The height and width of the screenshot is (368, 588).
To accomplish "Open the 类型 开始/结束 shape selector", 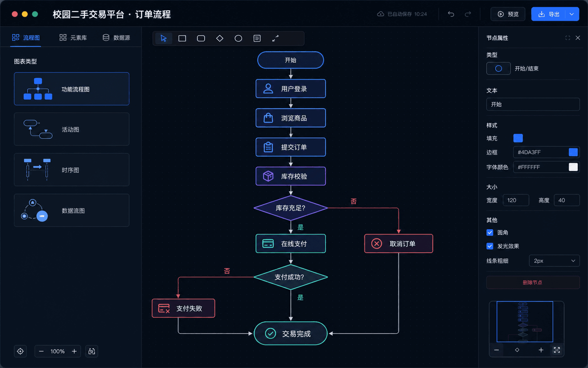I will click(498, 69).
